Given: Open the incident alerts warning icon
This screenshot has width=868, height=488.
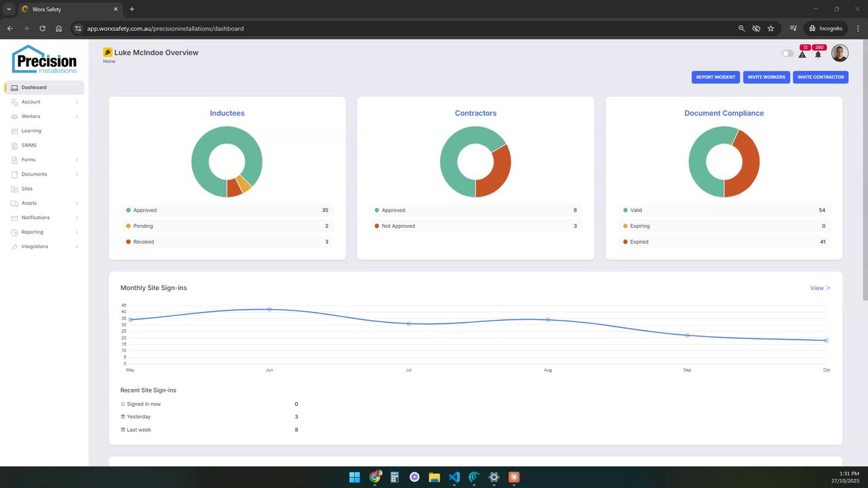Looking at the screenshot, I should pos(802,54).
